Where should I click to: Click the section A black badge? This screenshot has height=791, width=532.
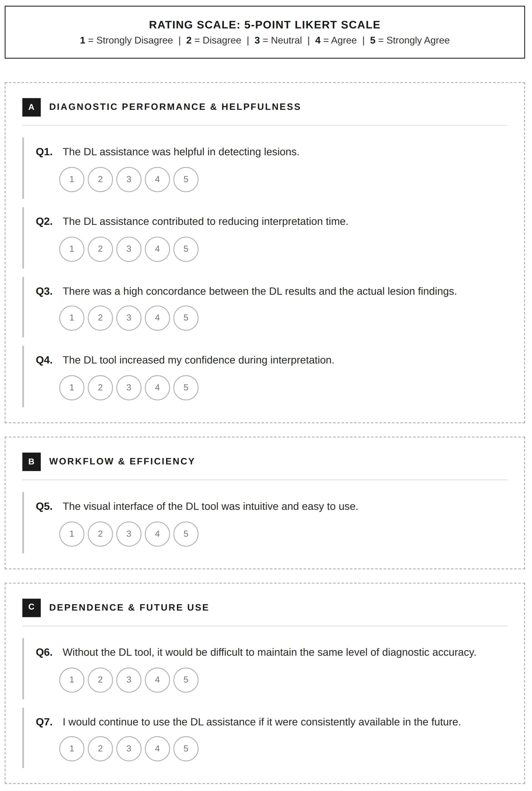[x=32, y=107]
